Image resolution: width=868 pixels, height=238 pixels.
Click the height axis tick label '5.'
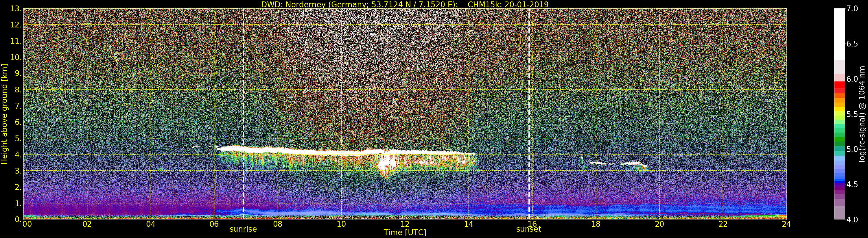click(x=18, y=138)
